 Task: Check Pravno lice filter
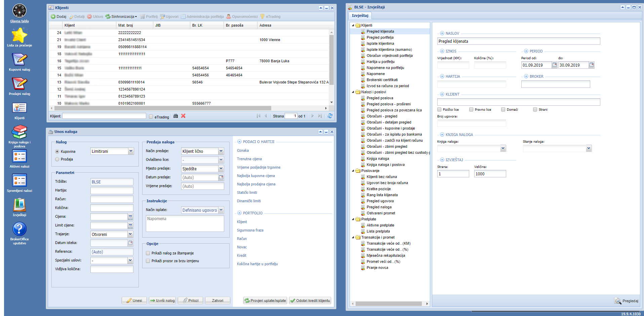click(471, 109)
